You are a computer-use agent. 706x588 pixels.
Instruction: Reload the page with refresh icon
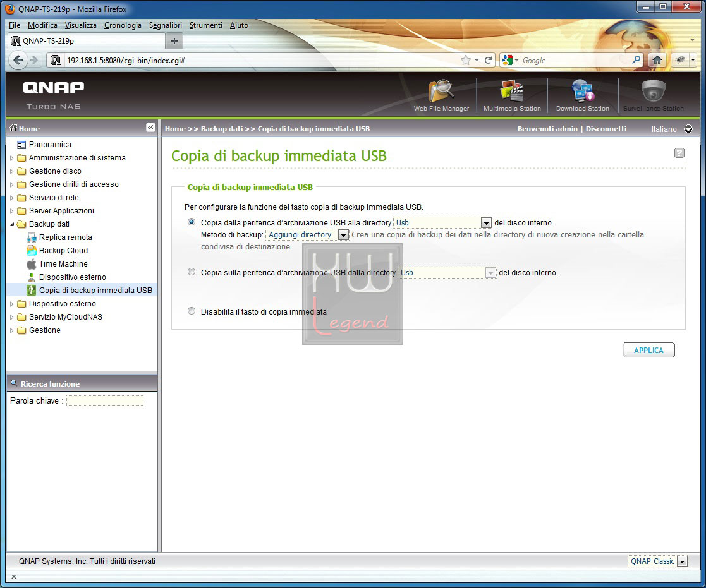click(x=488, y=60)
